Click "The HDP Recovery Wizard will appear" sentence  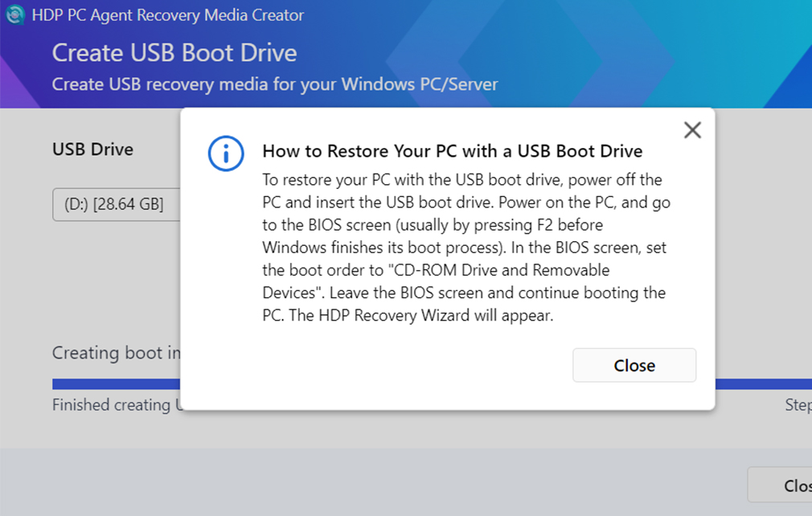click(418, 315)
